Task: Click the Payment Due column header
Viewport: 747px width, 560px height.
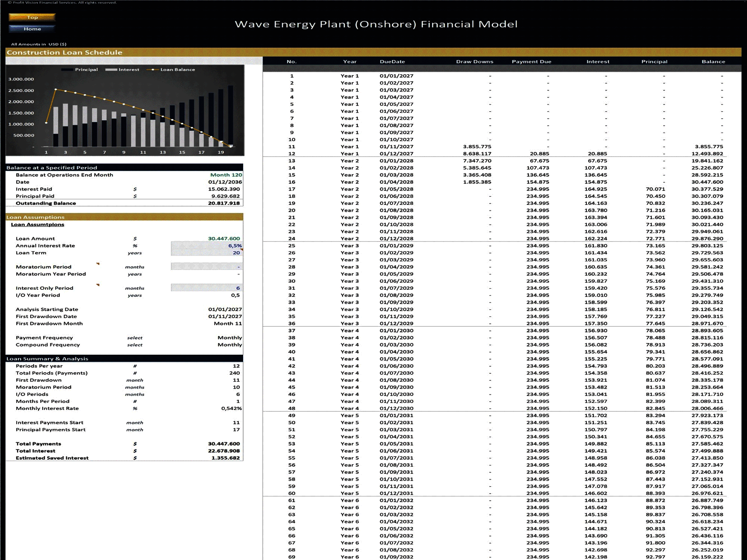Action: pyautogui.click(x=531, y=61)
